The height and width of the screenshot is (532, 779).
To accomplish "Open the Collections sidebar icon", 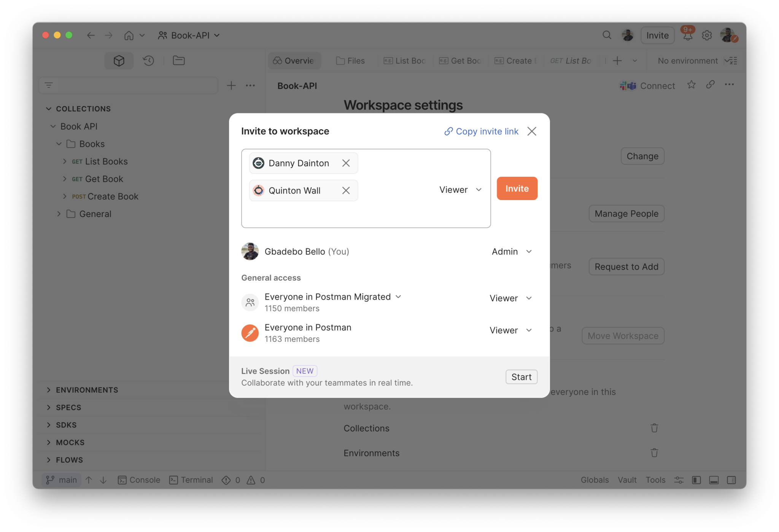I will coord(119,60).
